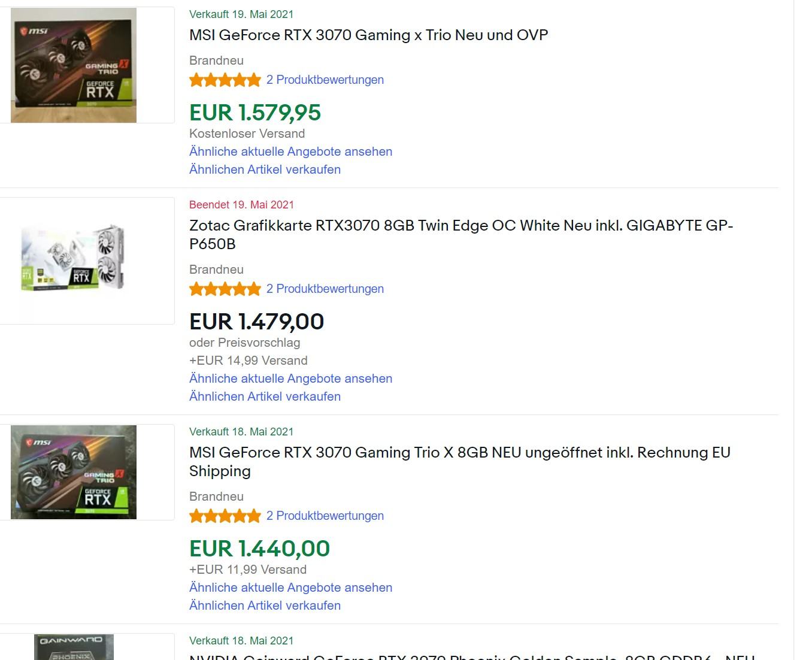Sell similar item to EUR 1.440,00 MSI card
The height and width of the screenshot is (660, 812).
[265, 605]
